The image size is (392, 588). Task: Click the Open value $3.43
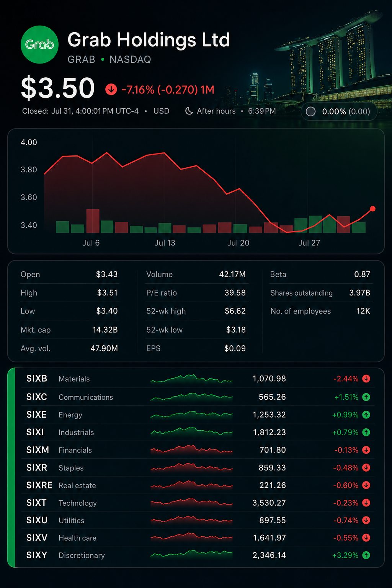point(107,274)
